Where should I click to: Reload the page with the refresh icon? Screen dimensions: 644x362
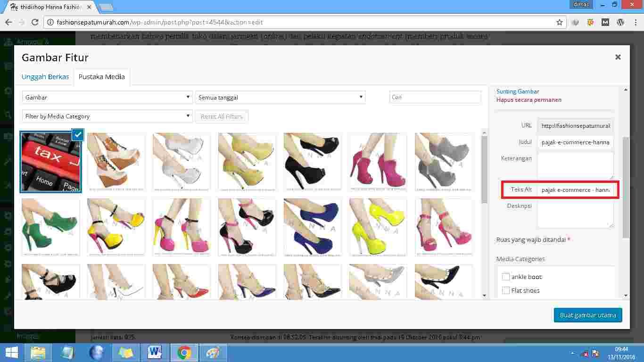34,22
